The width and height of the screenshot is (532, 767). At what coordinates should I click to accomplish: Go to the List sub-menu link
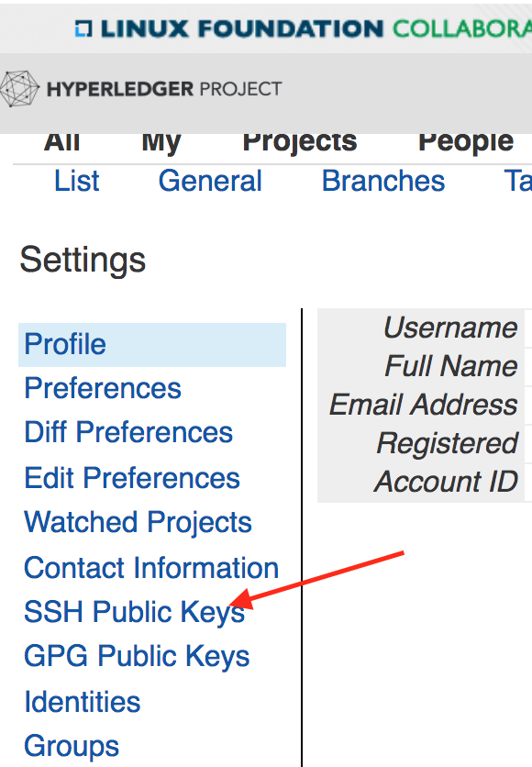coord(77,181)
